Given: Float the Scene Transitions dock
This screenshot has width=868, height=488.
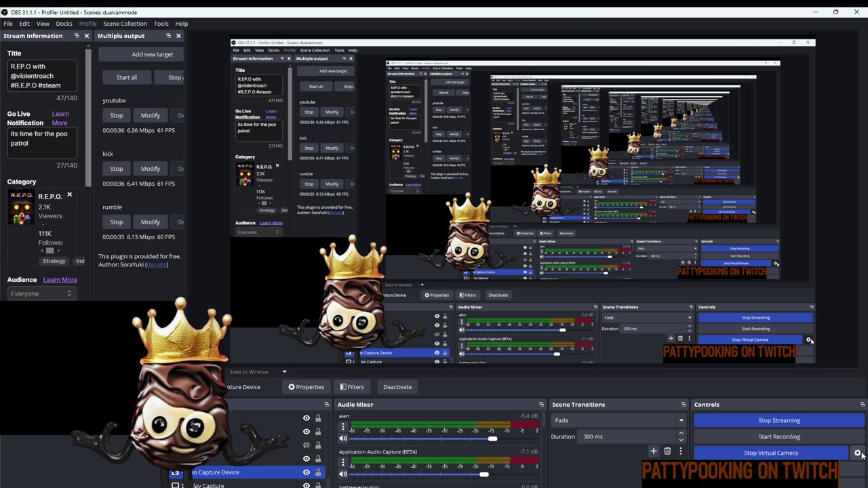Looking at the screenshot, I should point(683,405).
